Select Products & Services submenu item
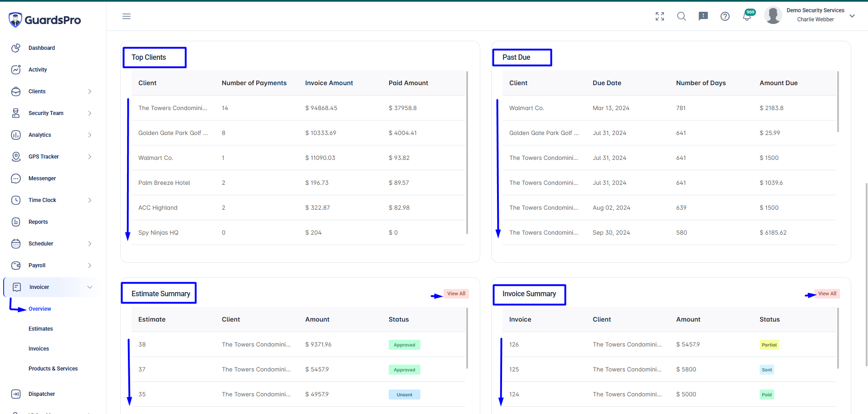Image resolution: width=868 pixels, height=414 pixels. tap(53, 369)
